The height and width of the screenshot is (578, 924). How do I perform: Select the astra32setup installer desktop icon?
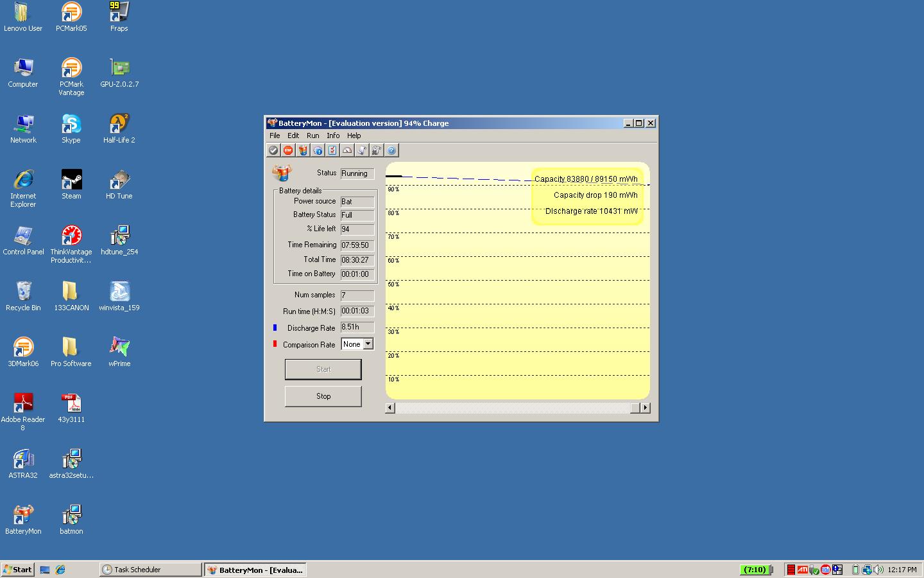click(x=71, y=464)
